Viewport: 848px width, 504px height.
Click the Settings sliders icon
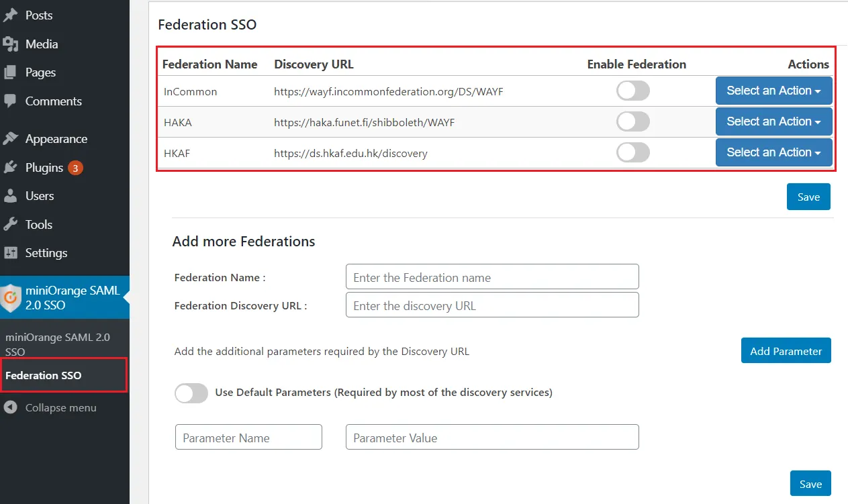pyautogui.click(x=10, y=253)
